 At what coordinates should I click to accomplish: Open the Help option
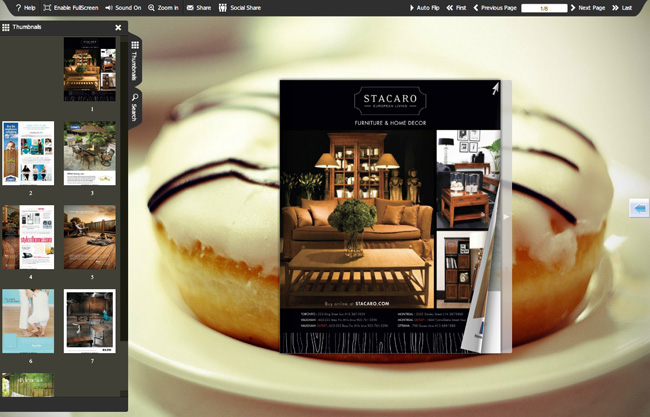[x=25, y=7]
